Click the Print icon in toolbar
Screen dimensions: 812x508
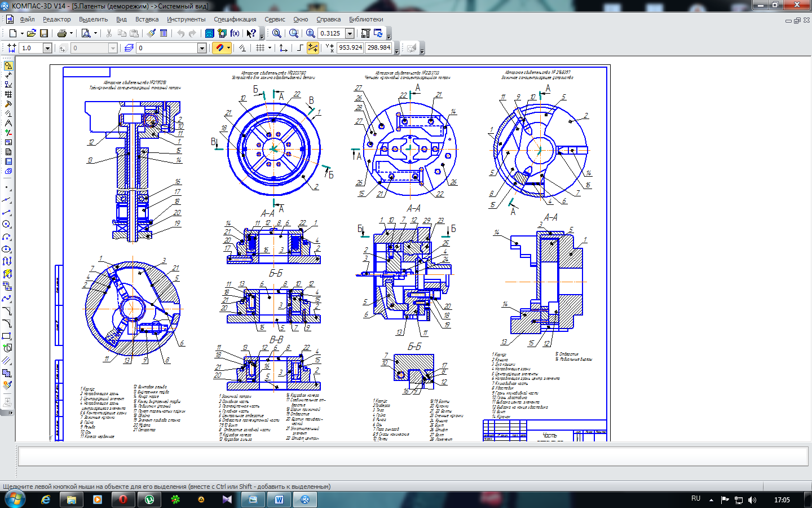coord(62,33)
